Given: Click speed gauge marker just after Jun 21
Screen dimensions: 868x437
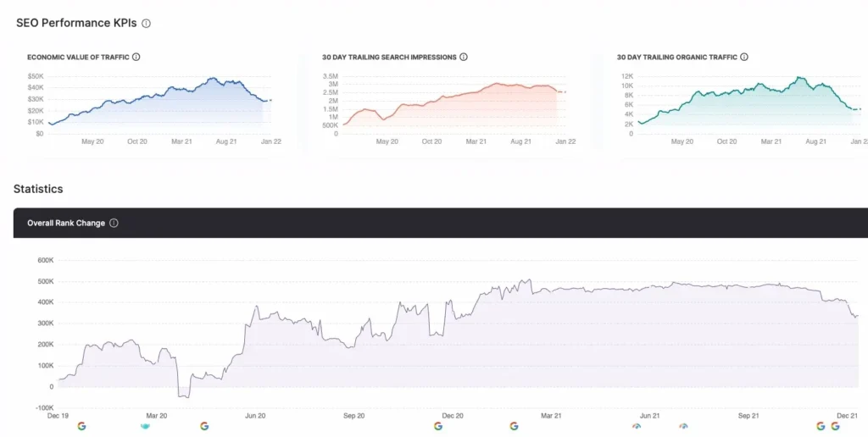Looking at the screenshot, I should pos(683,426).
